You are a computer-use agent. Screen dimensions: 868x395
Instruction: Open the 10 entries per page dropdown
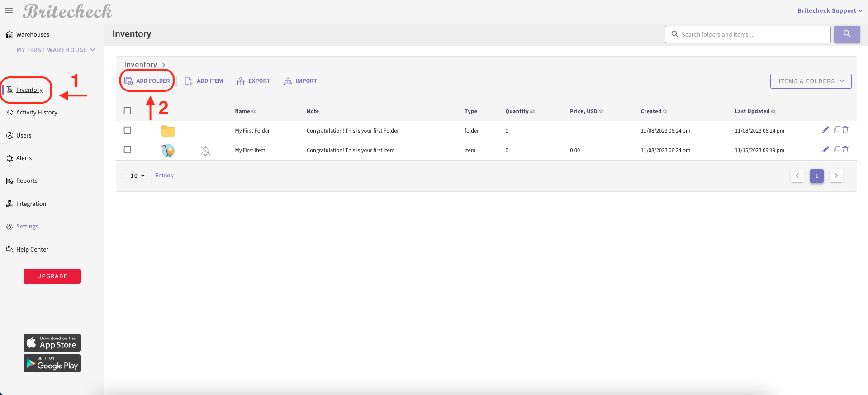[138, 176]
